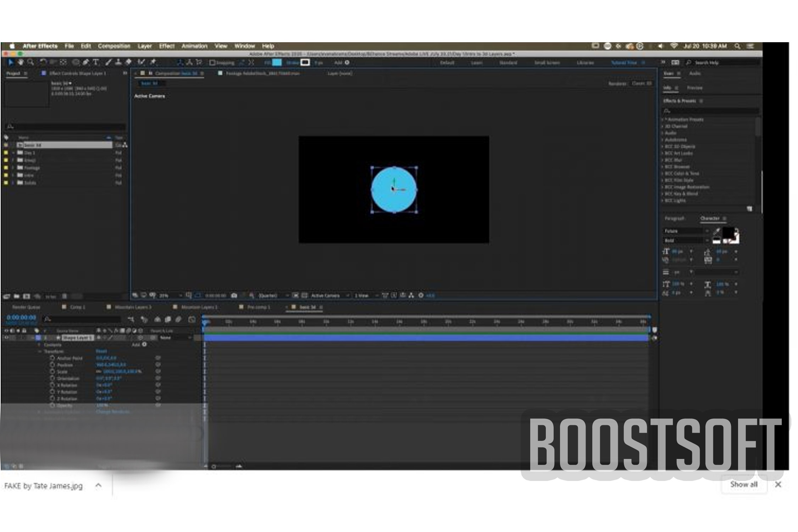This screenshot has height=532, width=798.
Task: Click the new bin icon in Effects & Presets
Action: pyautogui.click(x=749, y=209)
